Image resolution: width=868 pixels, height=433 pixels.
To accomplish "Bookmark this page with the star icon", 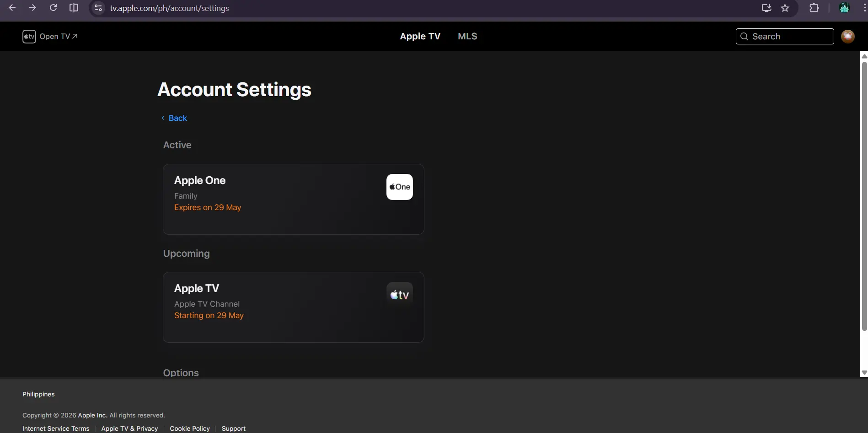I will click(785, 8).
